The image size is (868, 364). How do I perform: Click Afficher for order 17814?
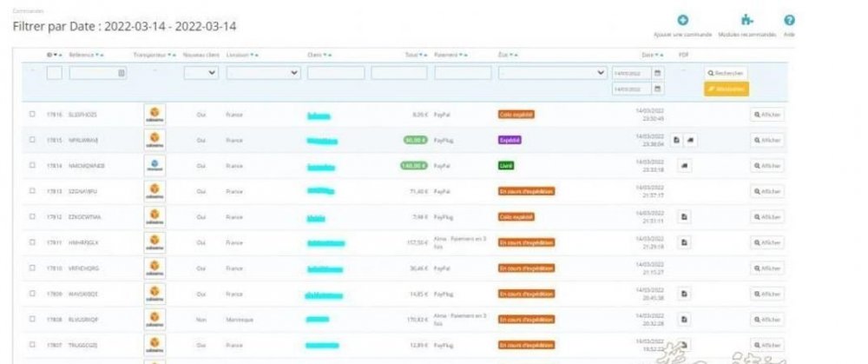767,166
